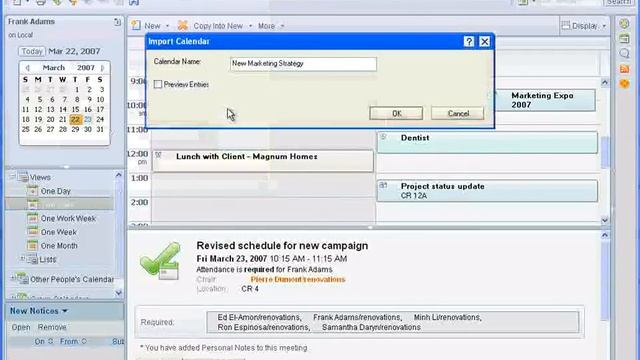
Task: Click Revised schedule for new campaign heading
Action: (x=282, y=246)
